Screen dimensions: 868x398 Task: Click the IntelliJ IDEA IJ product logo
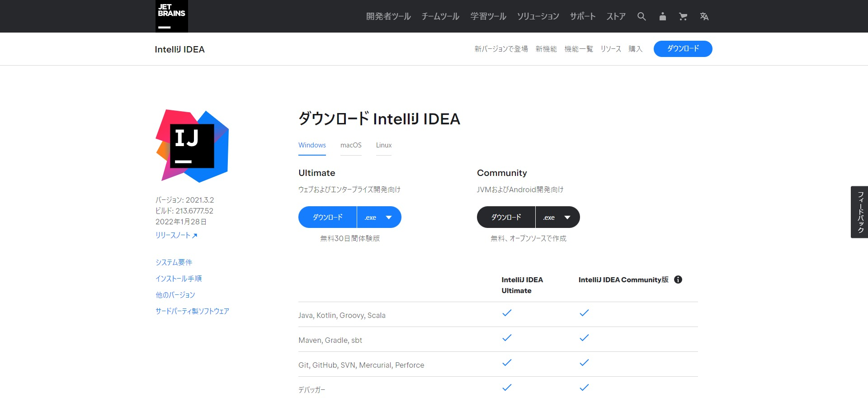[193, 146]
